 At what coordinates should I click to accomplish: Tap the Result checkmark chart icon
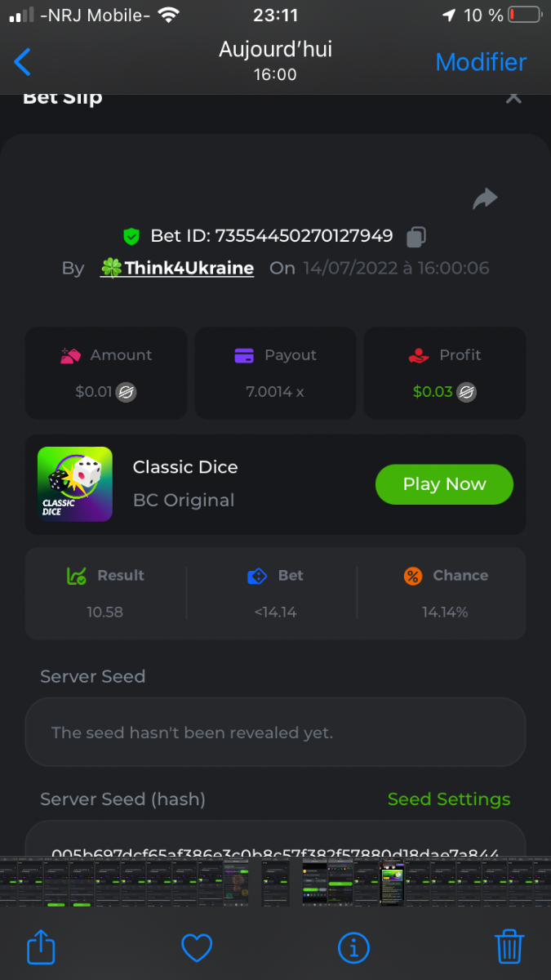77,576
